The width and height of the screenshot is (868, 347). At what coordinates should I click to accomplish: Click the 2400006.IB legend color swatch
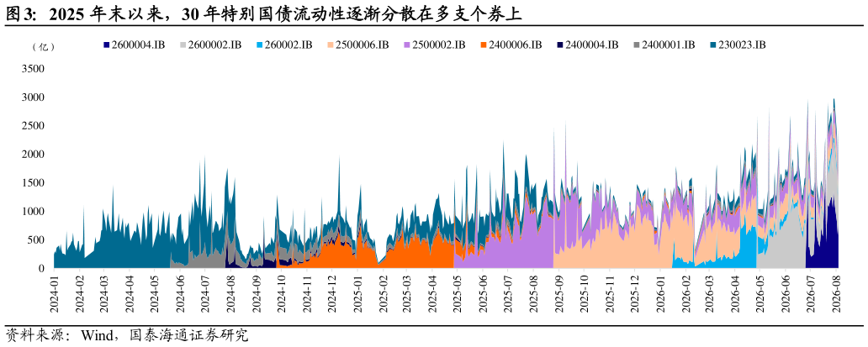tap(483, 45)
